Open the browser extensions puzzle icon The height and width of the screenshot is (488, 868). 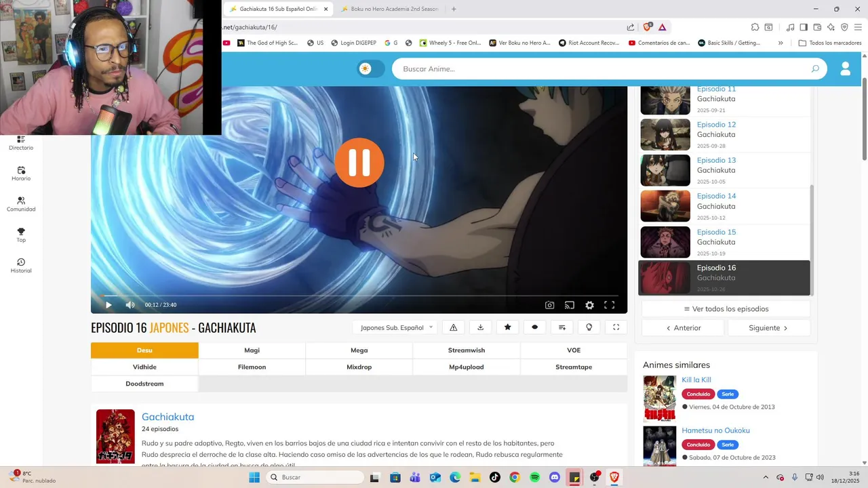755,27
